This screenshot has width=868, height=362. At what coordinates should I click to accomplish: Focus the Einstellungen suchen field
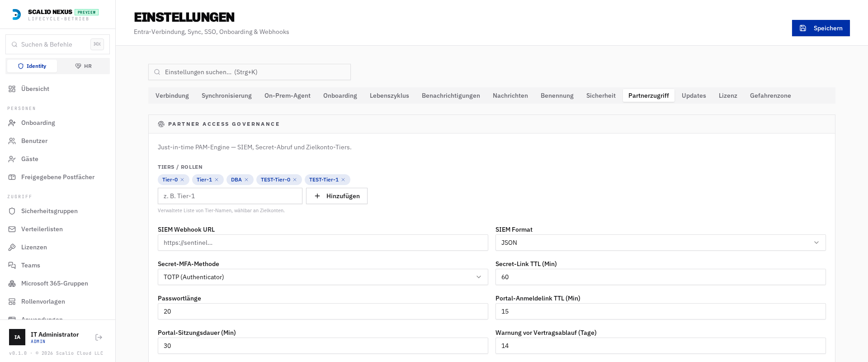(x=250, y=72)
